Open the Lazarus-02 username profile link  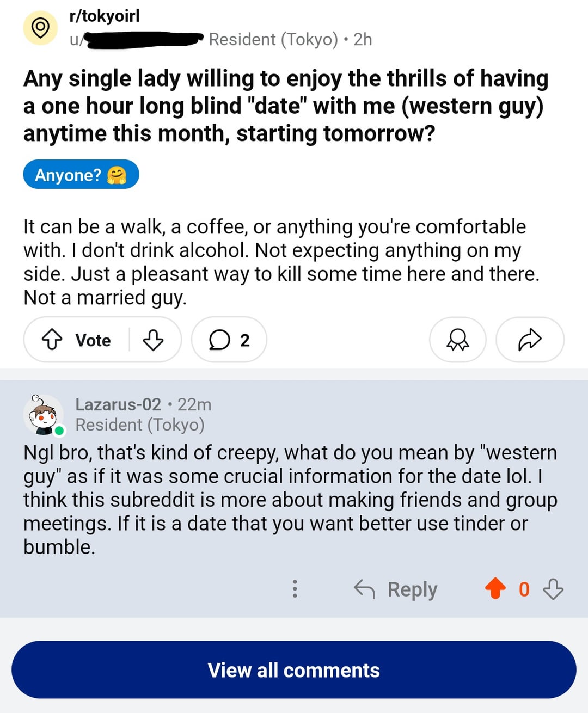(x=118, y=404)
